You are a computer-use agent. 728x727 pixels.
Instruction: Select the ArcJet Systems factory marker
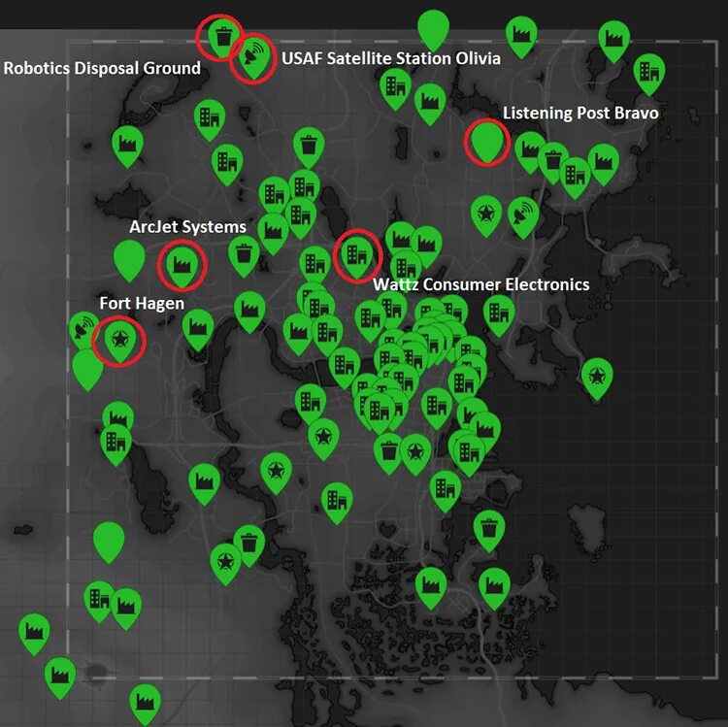(182, 265)
